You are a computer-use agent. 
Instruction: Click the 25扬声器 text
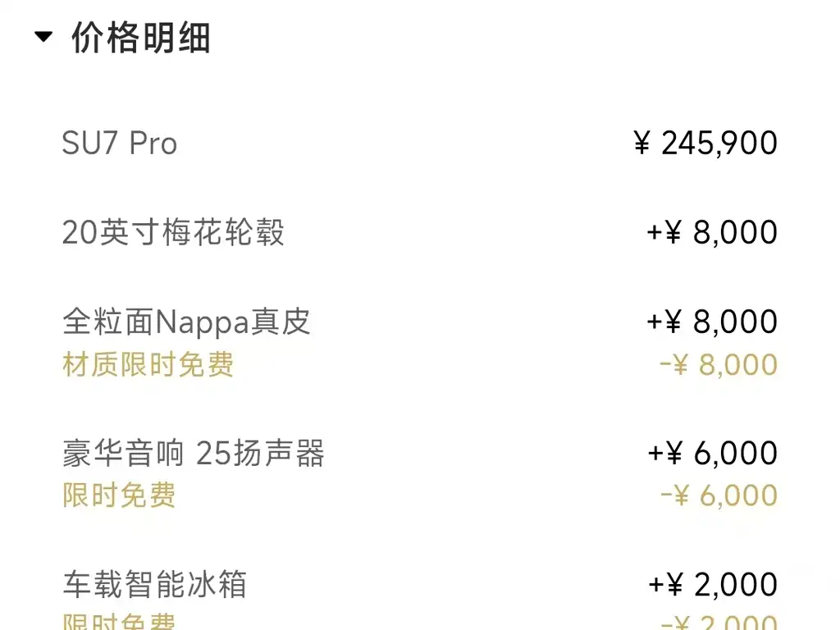[260, 454]
